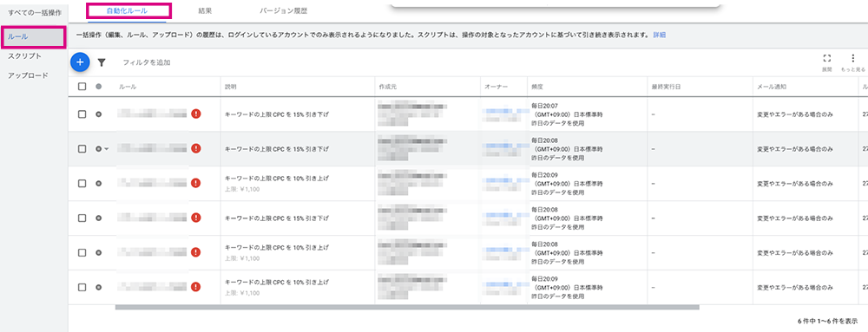Open the もっと見る three-dot menu
Viewport: 868px width, 332px height.
[x=852, y=58]
